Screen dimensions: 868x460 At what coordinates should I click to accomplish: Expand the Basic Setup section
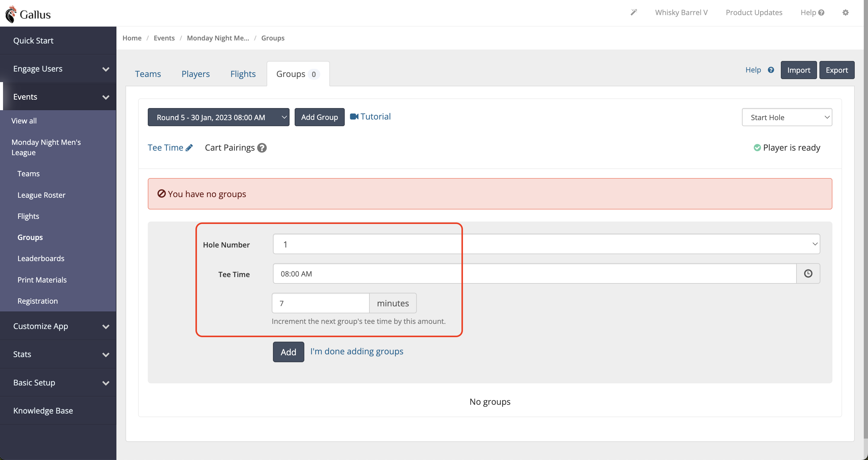point(58,382)
